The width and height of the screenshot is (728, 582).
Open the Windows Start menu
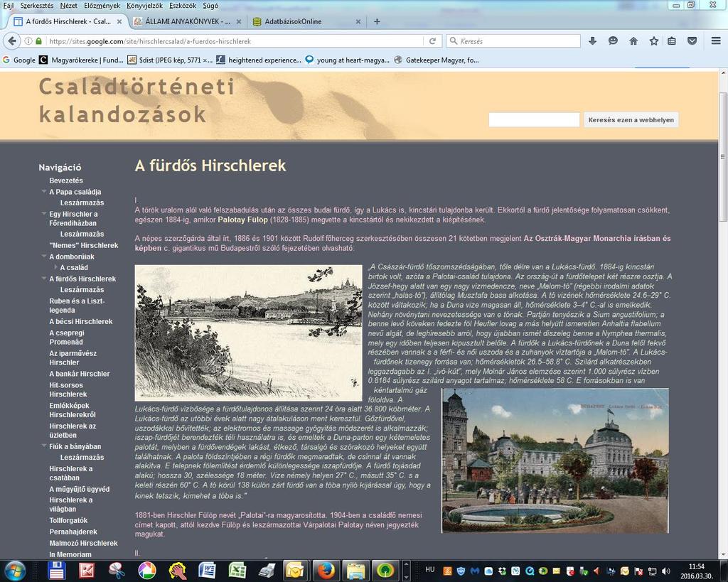[15, 571]
